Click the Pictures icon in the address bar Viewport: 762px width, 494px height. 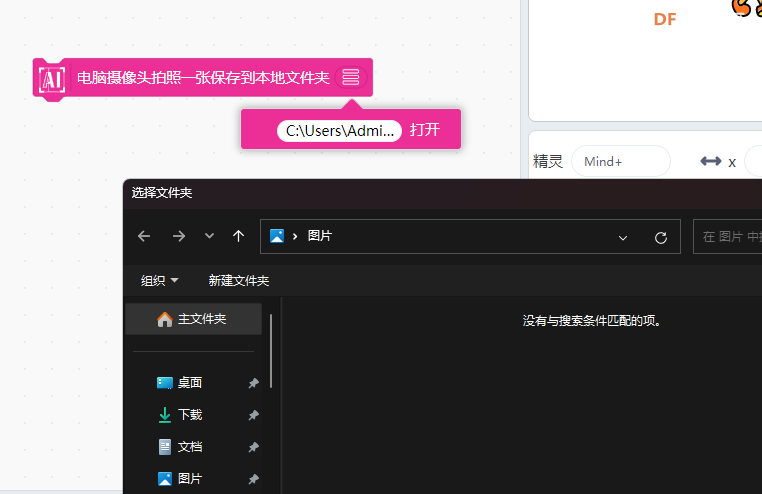point(277,236)
